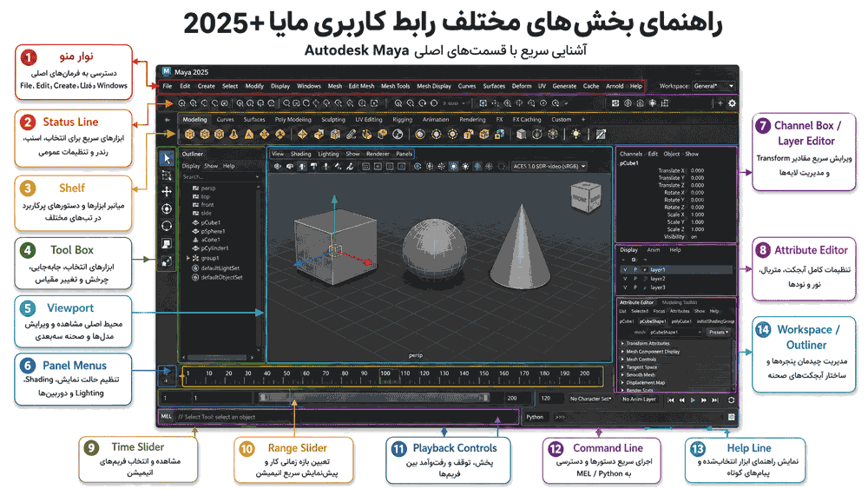Image resolution: width=868 pixels, height=489 pixels.
Task: Open script editor icon right of command line
Action: 731,417
